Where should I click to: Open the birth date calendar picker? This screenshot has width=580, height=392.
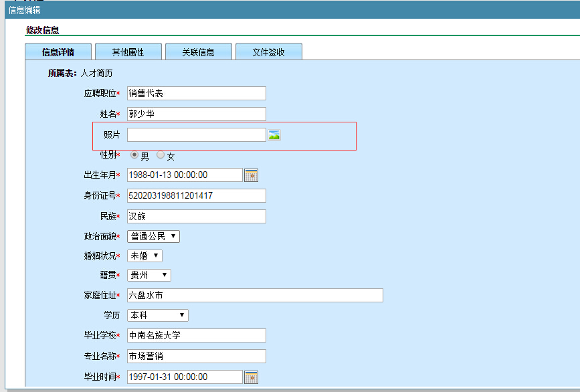pyautogui.click(x=251, y=175)
